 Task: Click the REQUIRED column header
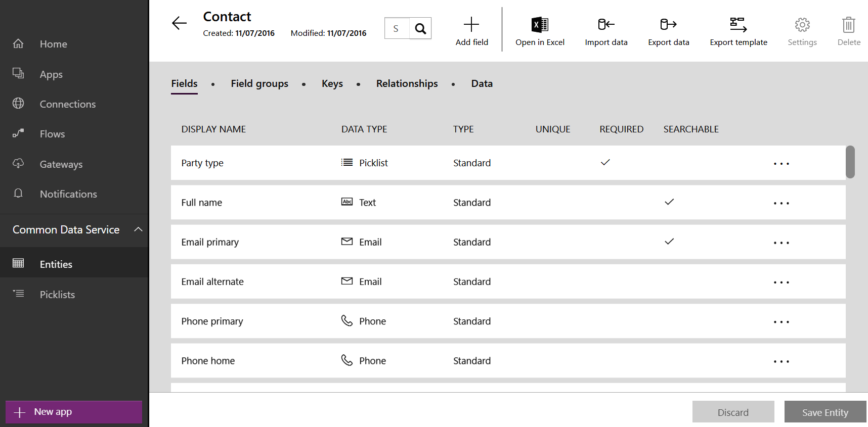pos(621,129)
